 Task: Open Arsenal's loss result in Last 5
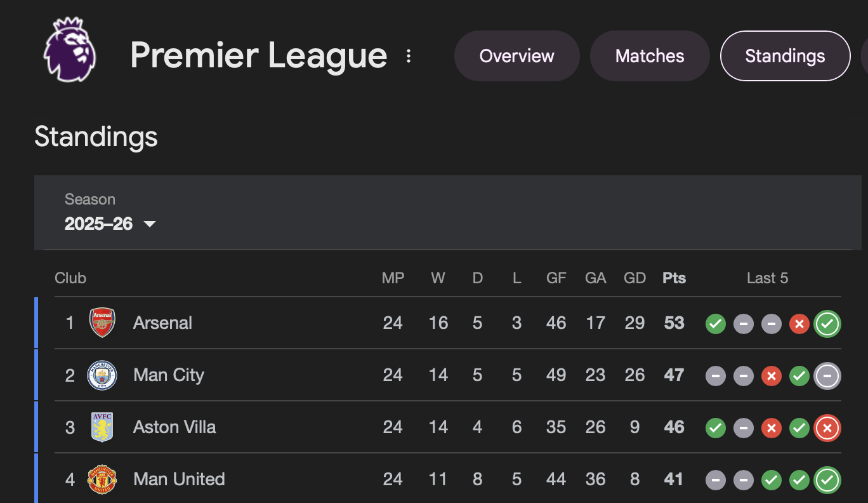[799, 324]
